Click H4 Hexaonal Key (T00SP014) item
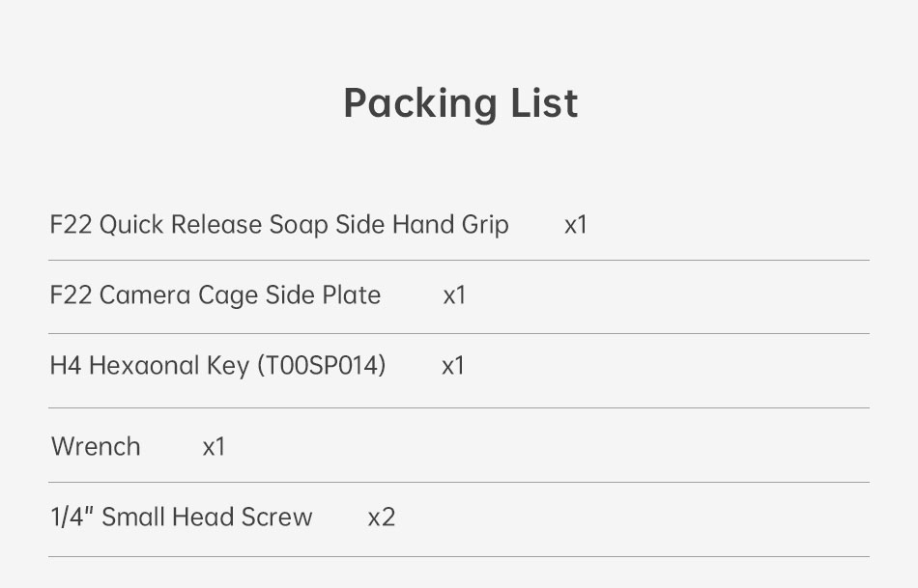918x588 pixels. coord(217,366)
